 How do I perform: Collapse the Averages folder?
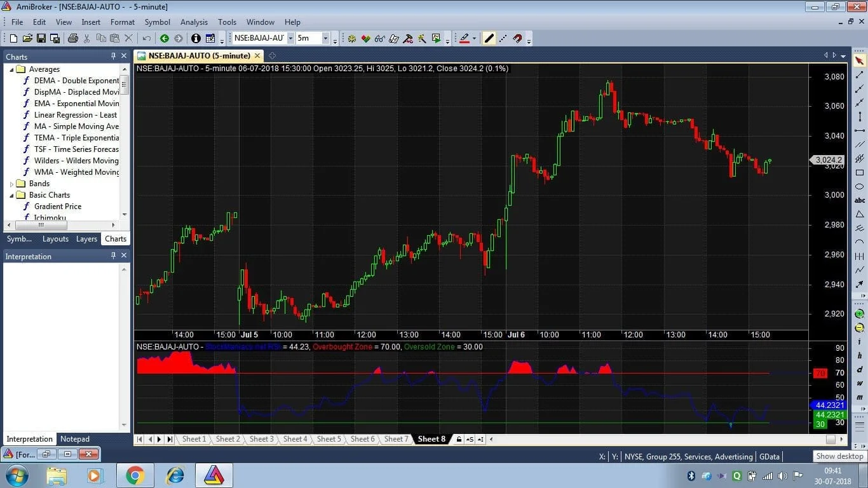[12, 69]
